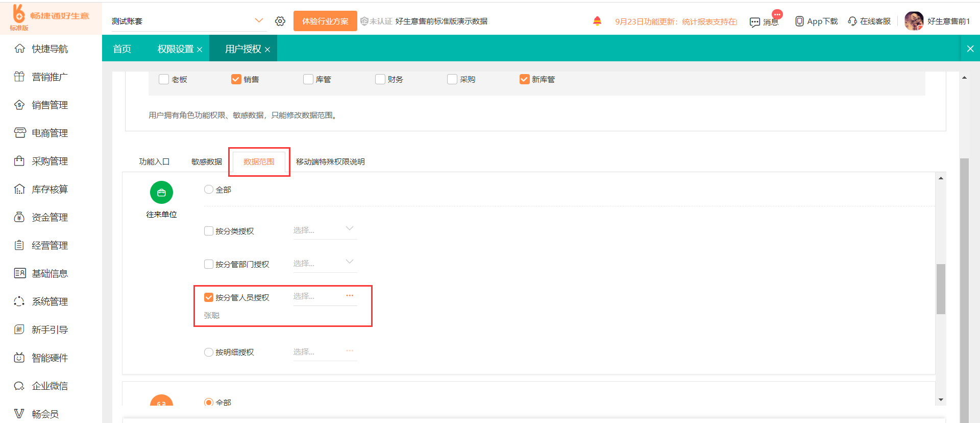
Task: Click the App下载 phone icon
Action: pos(799,21)
